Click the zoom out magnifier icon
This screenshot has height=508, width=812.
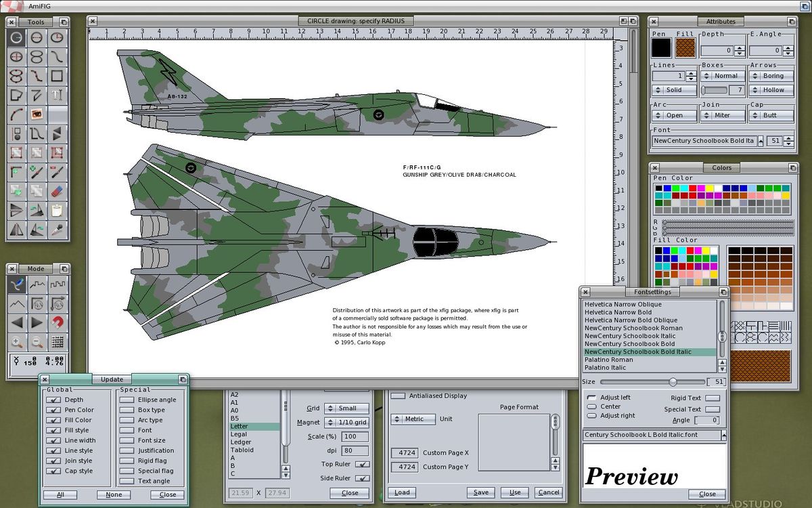37,341
